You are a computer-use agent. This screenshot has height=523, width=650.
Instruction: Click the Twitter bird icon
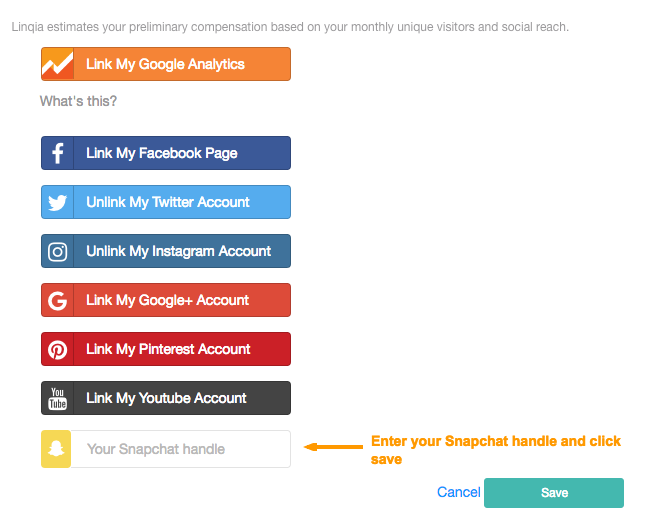click(58, 202)
